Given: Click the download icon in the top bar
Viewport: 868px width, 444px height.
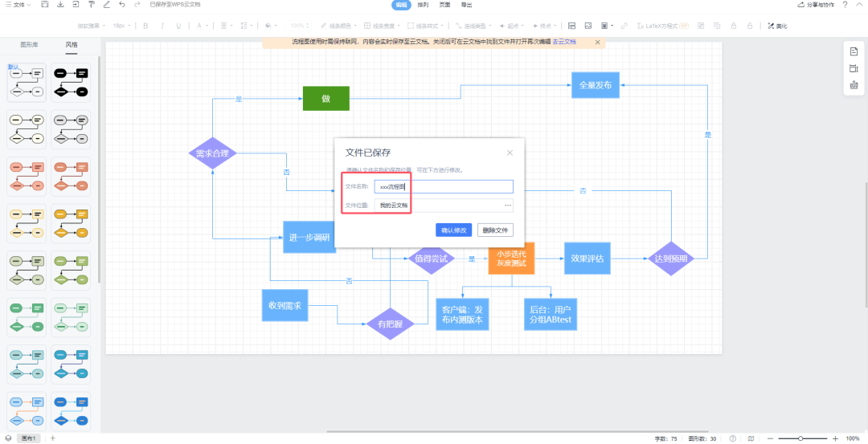Looking at the screenshot, I should click(x=60, y=5).
